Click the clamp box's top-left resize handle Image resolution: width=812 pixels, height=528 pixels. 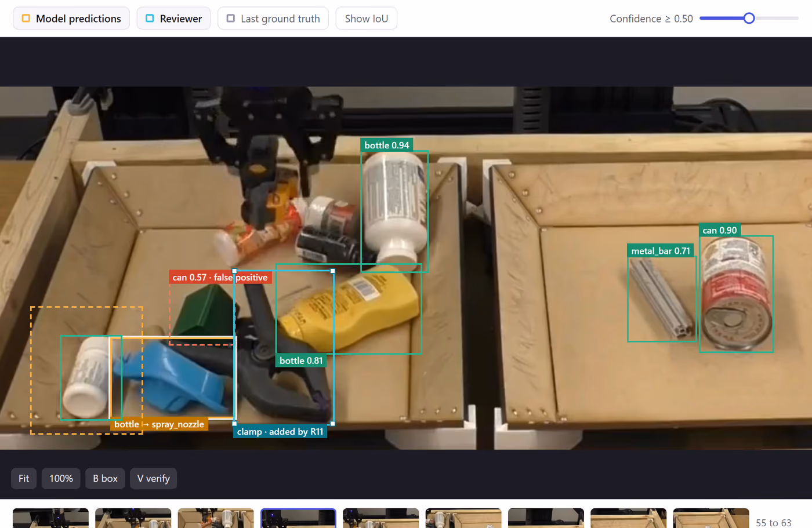tap(234, 271)
